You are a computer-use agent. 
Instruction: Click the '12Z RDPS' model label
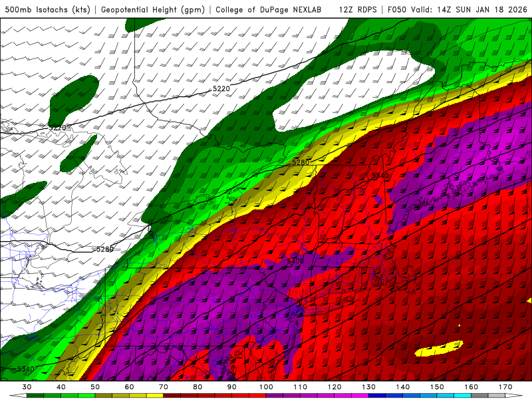358,10
